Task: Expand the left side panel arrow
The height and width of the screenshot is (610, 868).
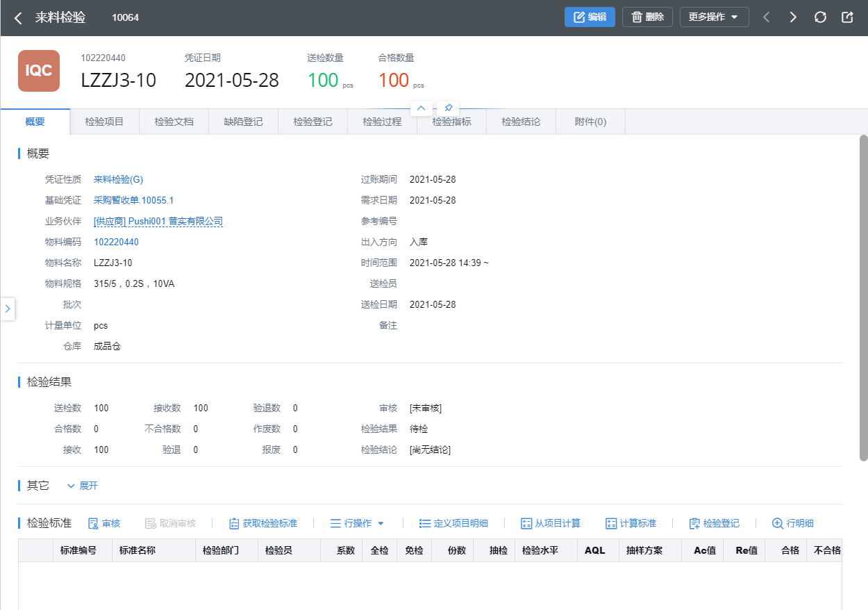Action: point(8,309)
